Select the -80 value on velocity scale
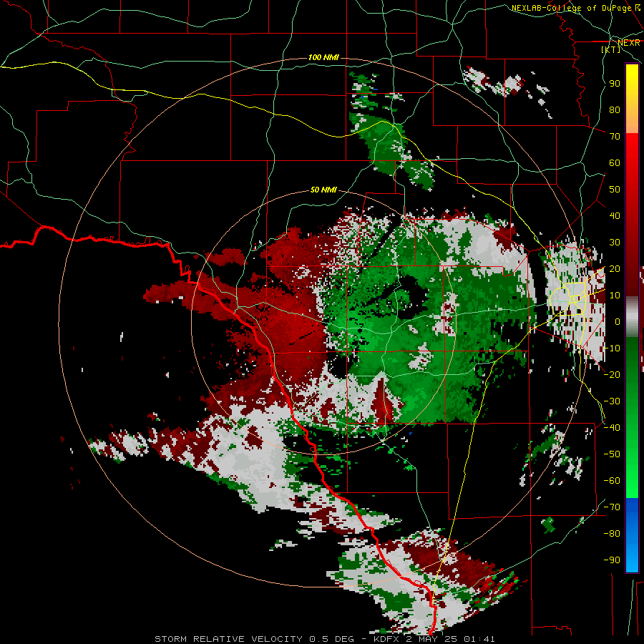This screenshot has height=644, width=644. (612, 534)
